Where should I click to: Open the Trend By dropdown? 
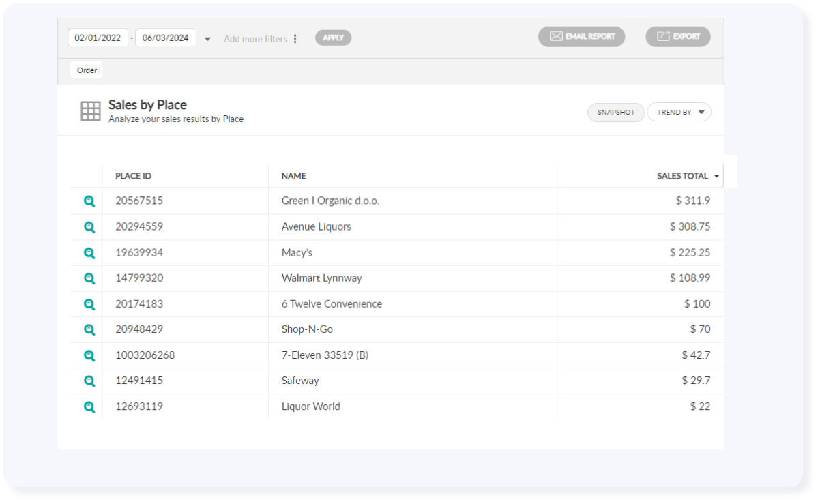click(x=679, y=112)
